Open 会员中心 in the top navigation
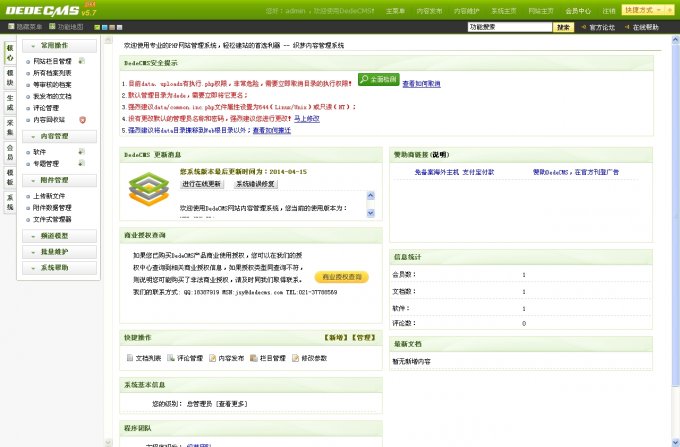The image size is (680, 447). [x=578, y=11]
